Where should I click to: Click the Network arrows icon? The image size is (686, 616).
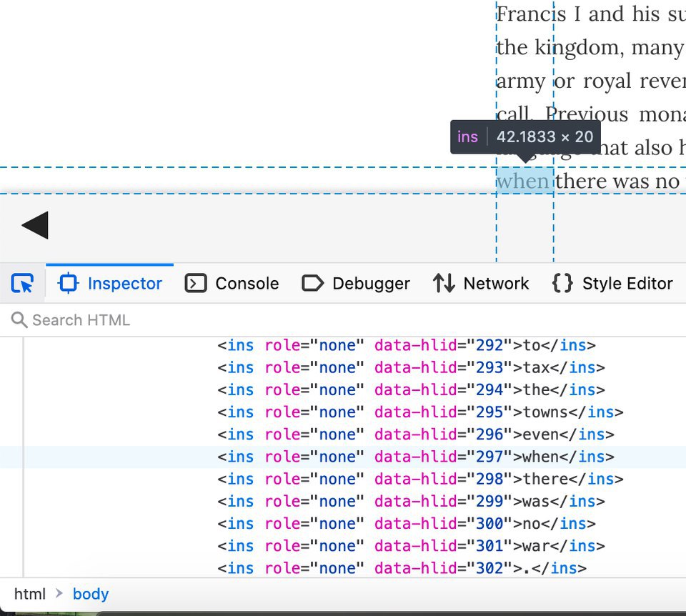(444, 283)
